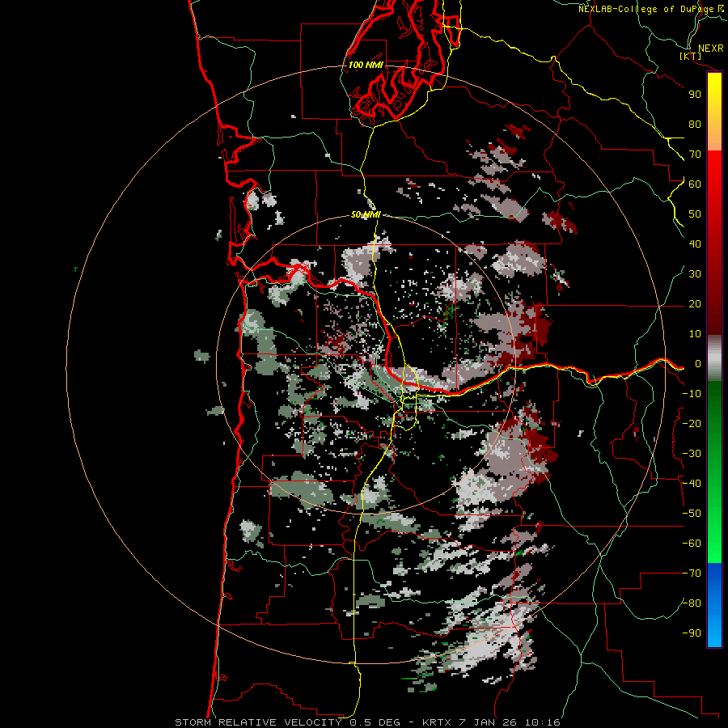Click the -90 value on velocity scale
Viewport: 728px width, 728px height.
[x=692, y=633]
